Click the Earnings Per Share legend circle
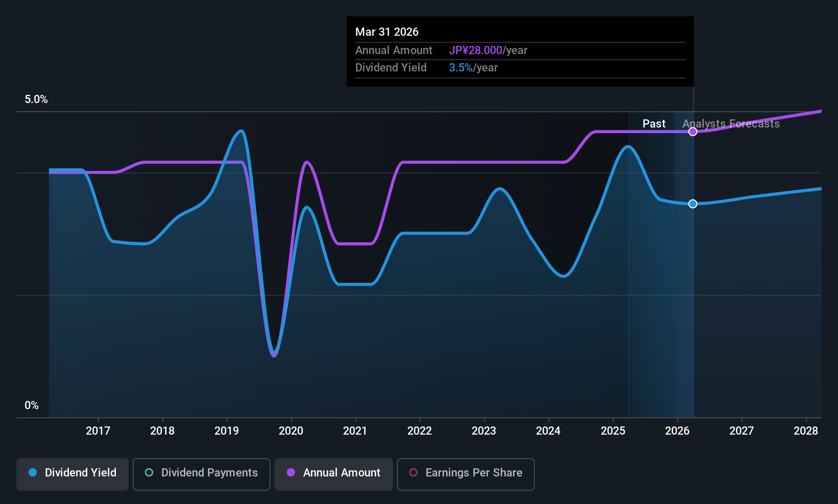 (413, 472)
